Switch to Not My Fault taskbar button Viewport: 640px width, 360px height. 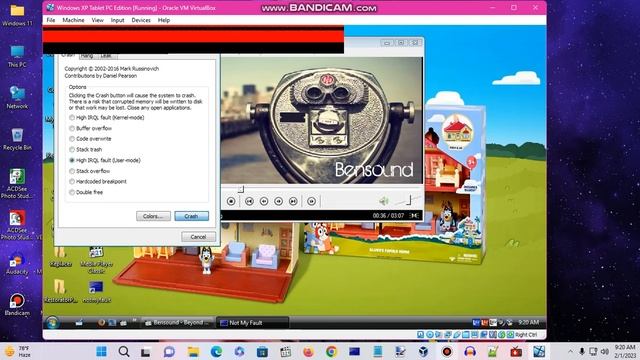pyautogui.click(x=252, y=323)
